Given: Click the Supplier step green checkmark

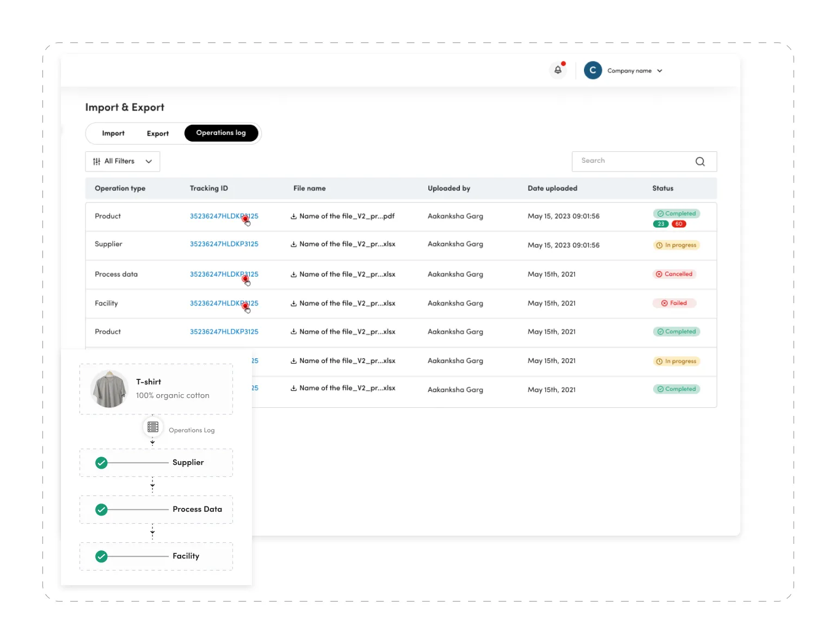Looking at the screenshot, I should point(101,463).
